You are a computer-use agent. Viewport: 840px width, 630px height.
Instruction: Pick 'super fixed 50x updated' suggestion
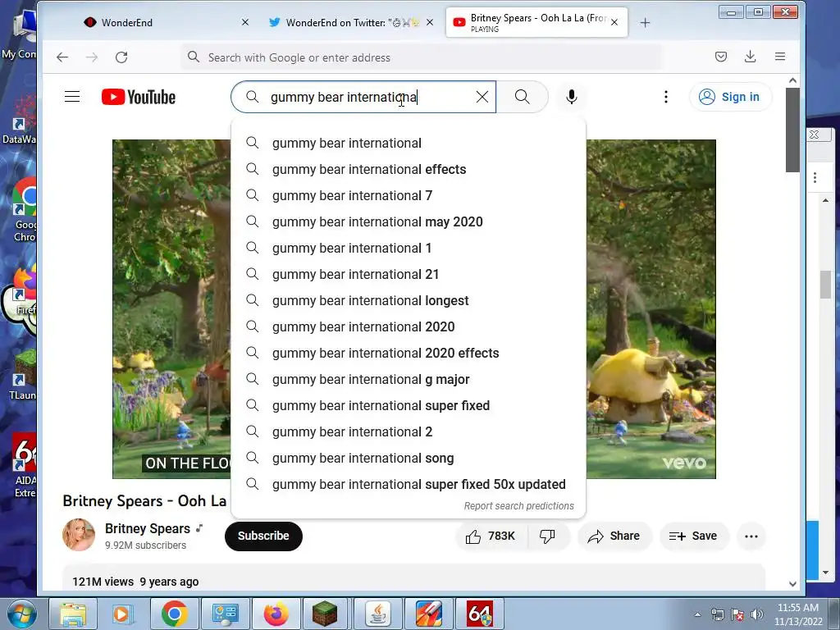click(x=409, y=484)
